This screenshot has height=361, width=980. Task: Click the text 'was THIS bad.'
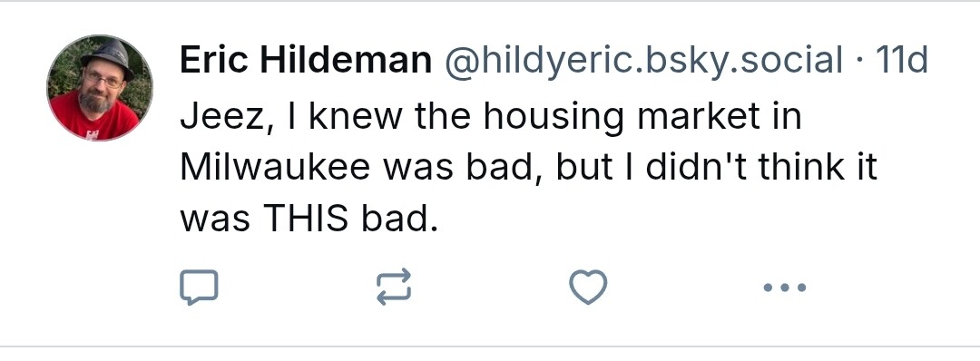(x=309, y=219)
